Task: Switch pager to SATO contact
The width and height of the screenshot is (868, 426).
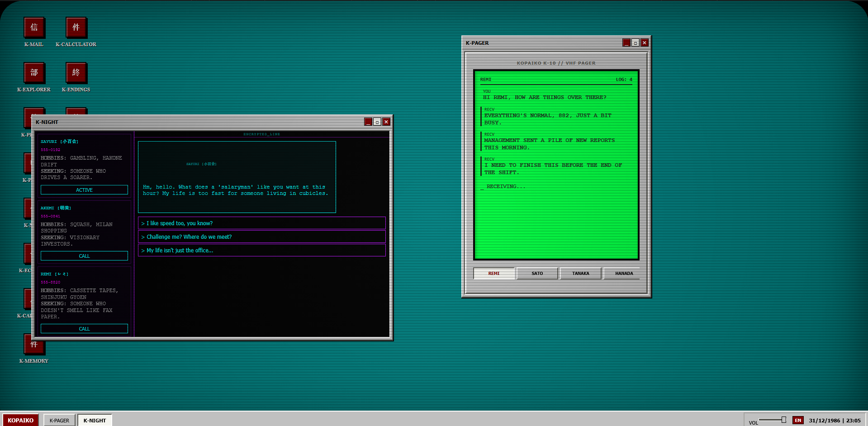Action: [537, 273]
